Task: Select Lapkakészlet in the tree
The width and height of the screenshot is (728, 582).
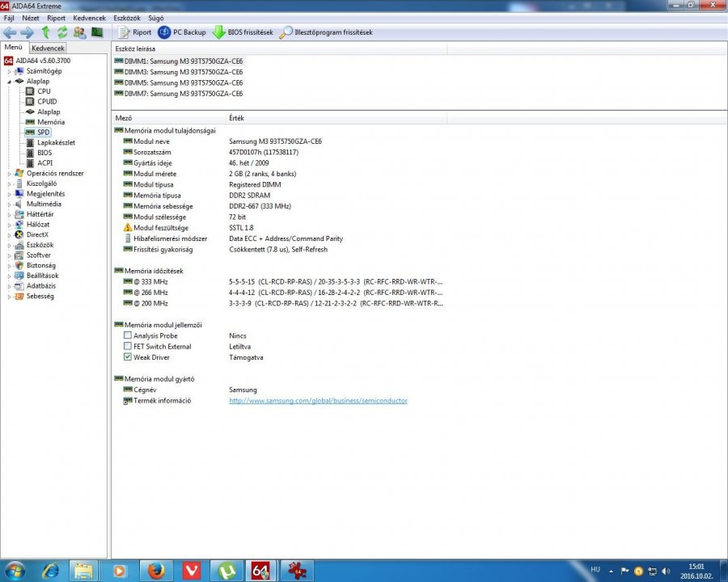Action: point(56,142)
